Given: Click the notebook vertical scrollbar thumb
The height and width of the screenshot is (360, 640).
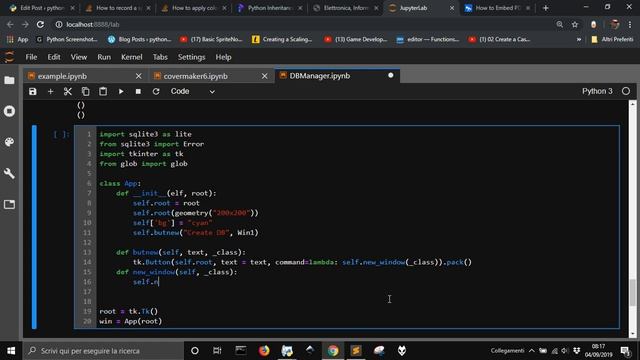Looking at the screenshot, I should pos(633,292).
